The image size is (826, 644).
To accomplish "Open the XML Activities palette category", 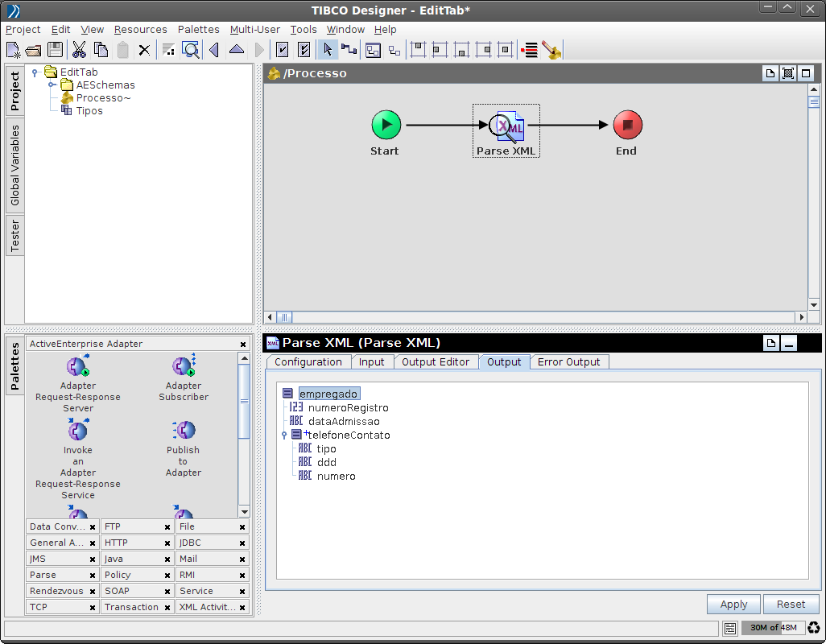I will (x=206, y=608).
